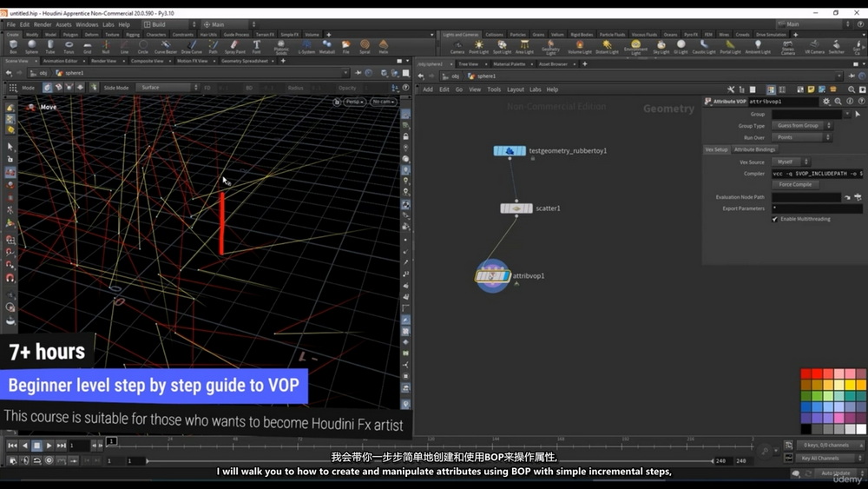
Task: Open the Build desktop dropdown
Action: pyautogui.click(x=170, y=24)
